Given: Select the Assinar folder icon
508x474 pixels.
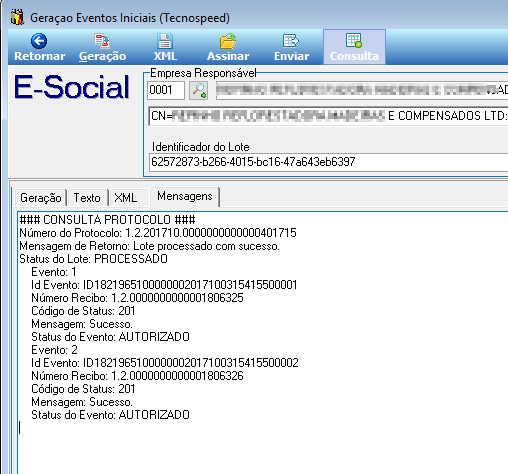Looking at the screenshot, I should click(x=228, y=41).
